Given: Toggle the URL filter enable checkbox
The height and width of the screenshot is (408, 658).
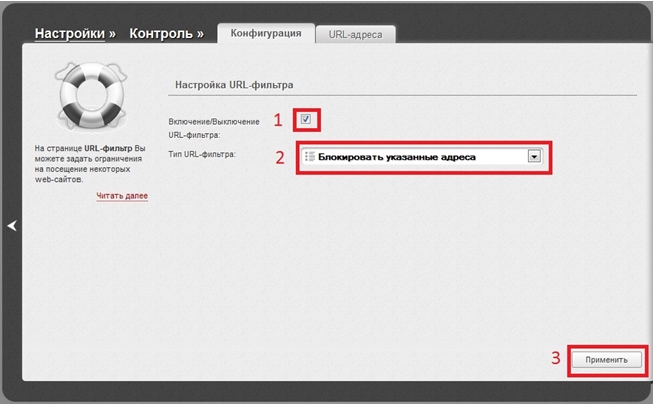Looking at the screenshot, I should 306,120.
